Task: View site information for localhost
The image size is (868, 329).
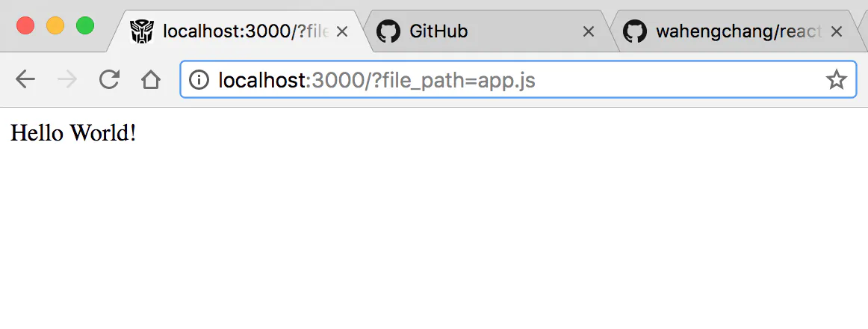Action: 199,80
